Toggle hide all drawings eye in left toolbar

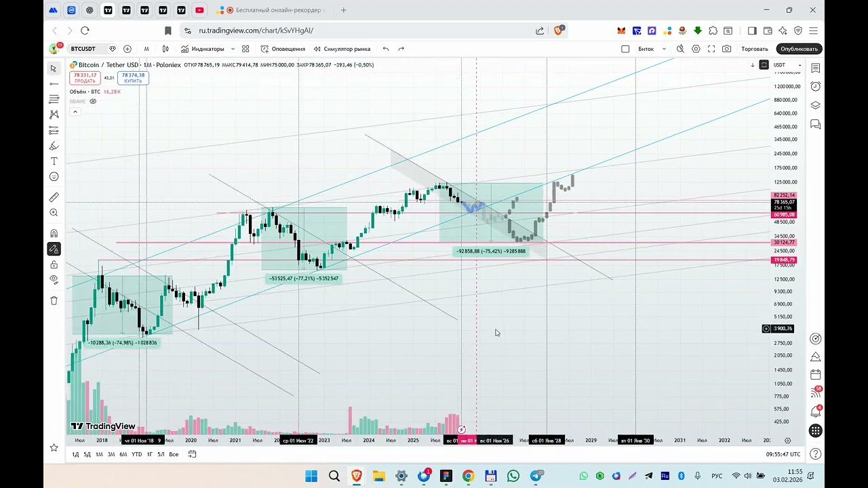[54, 279]
